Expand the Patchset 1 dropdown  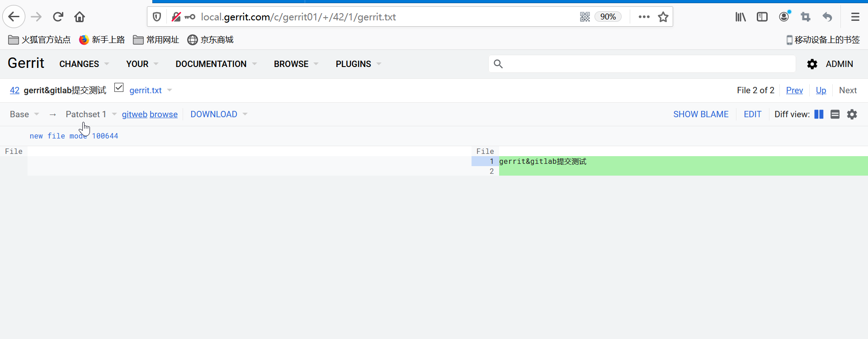pos(91,114)
